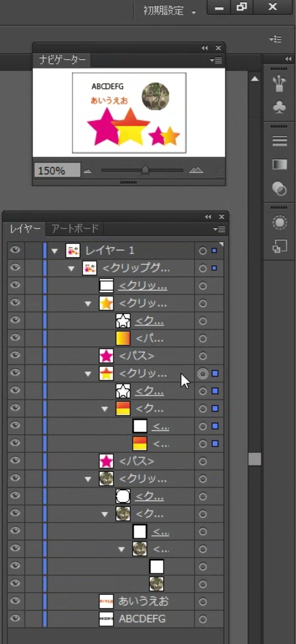296x644 pixels.
Task: Click the Navigator zoom-in mountains icon
Action: [196, 170]
